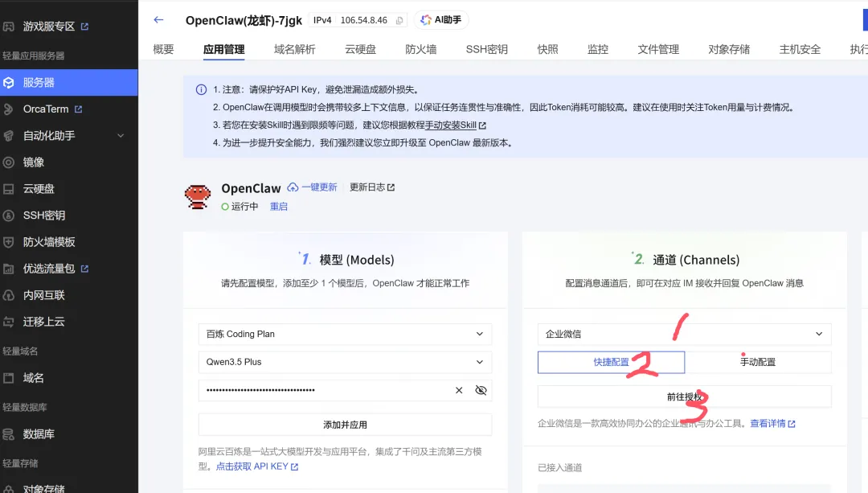The image size is (868, 493).
Task: Switch to the 概要 tab
Action: [x=163, y=49]
